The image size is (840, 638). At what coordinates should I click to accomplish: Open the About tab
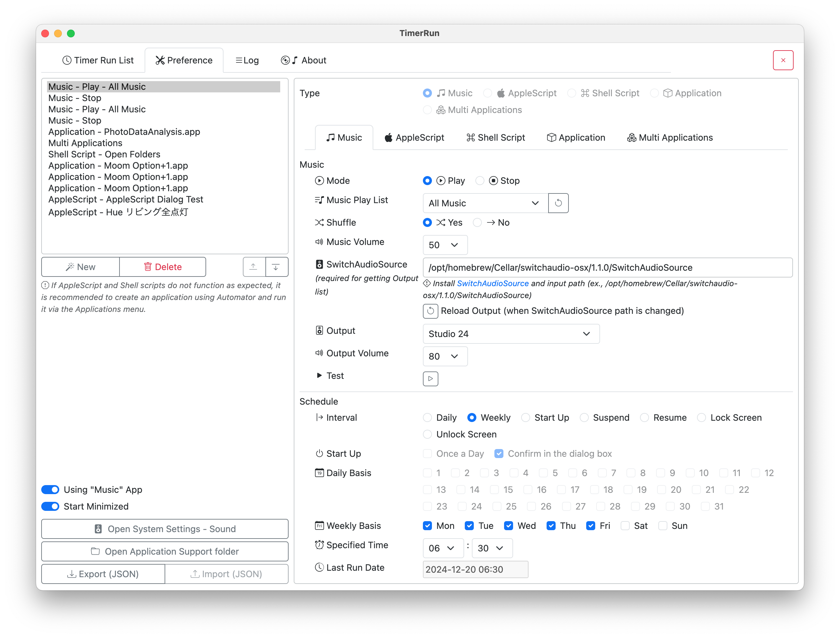point(303,61)
